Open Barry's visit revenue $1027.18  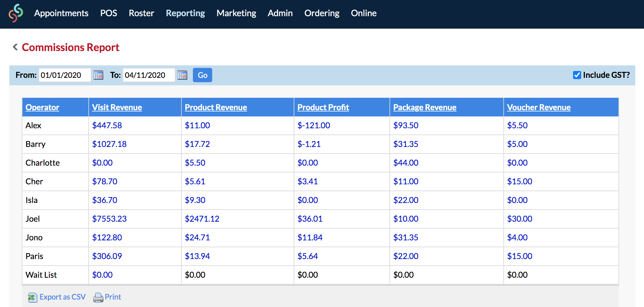[x=109, y=144]
